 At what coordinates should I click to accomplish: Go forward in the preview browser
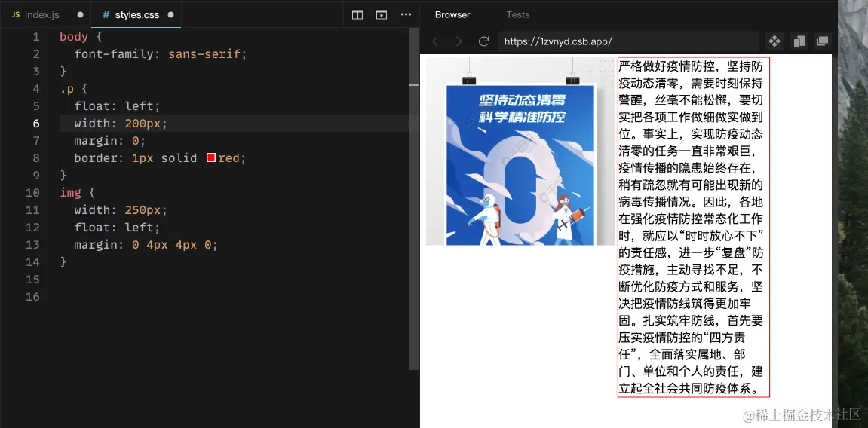point(459,41)
